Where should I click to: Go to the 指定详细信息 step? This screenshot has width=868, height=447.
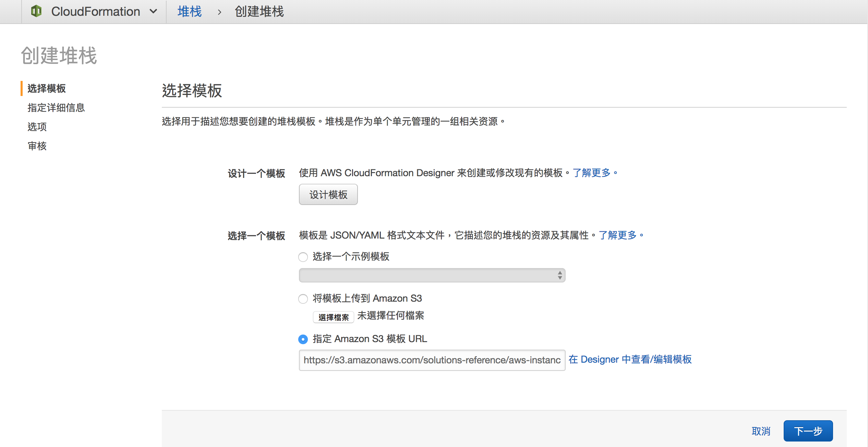point(56,108)
